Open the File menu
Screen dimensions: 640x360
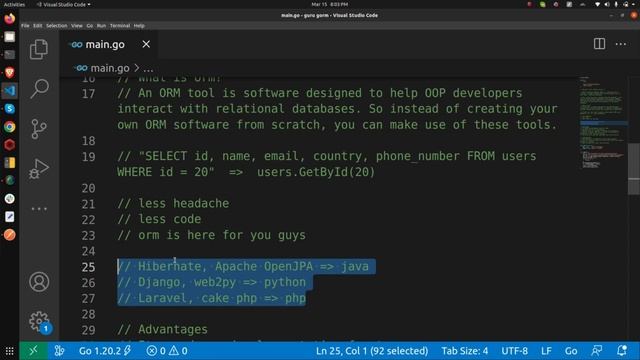25,26
